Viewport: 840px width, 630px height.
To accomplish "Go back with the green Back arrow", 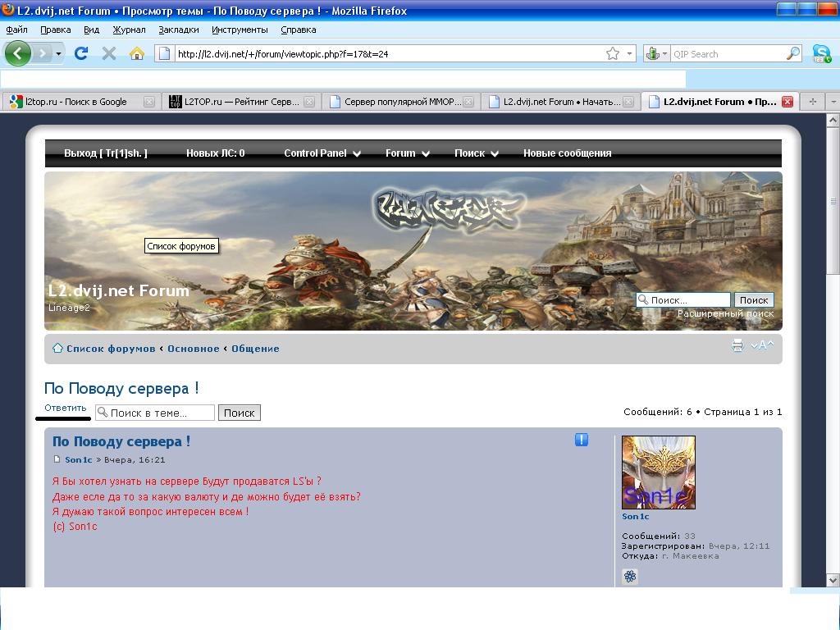I will click(18, 53).
